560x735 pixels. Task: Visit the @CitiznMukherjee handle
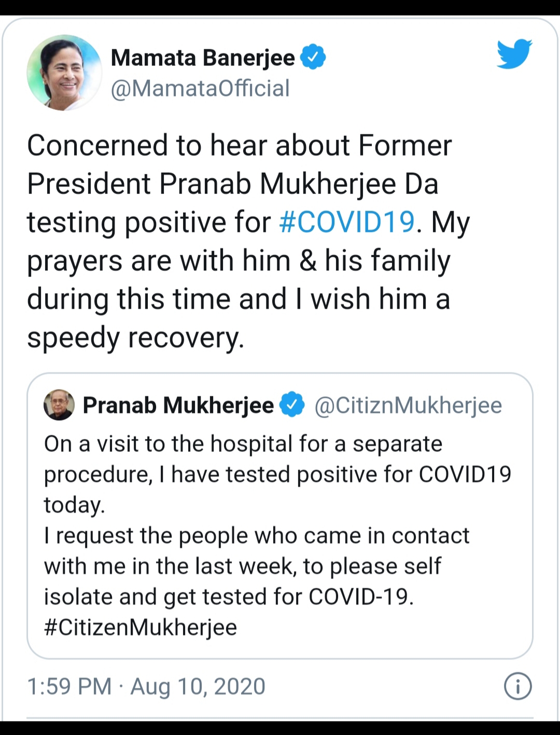408,405
